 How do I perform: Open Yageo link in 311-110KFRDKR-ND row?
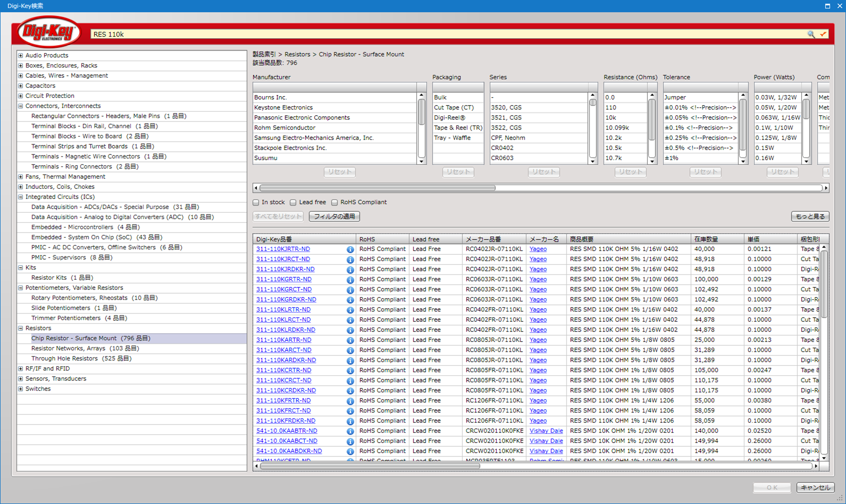(x=538, y=421)
